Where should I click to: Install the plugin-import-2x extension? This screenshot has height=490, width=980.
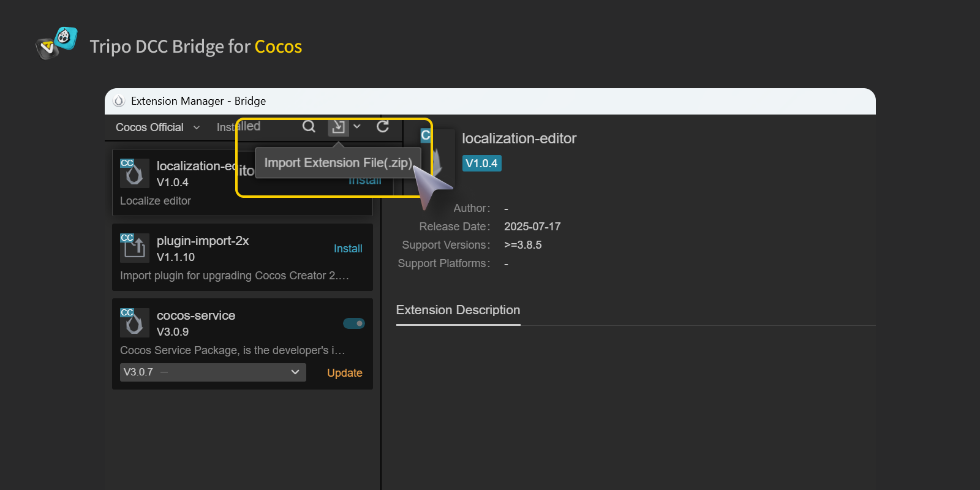pyautogui.click(x=348, y=249)
